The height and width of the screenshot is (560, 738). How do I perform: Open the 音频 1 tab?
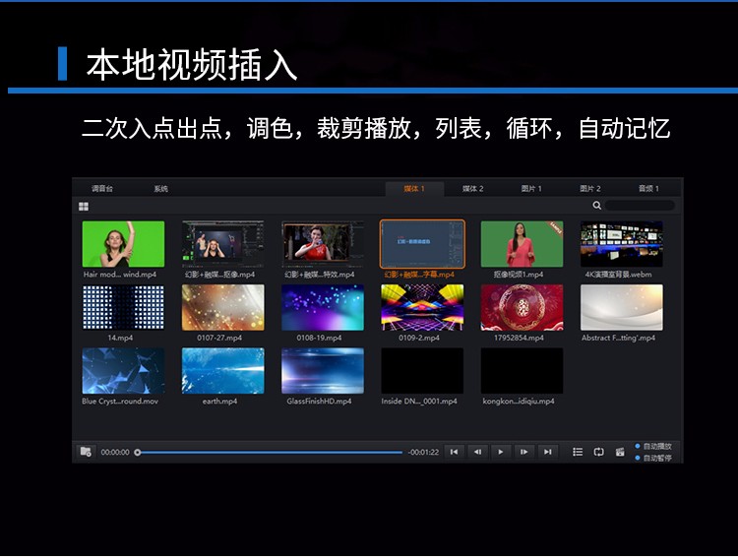(x=648, y=188)
